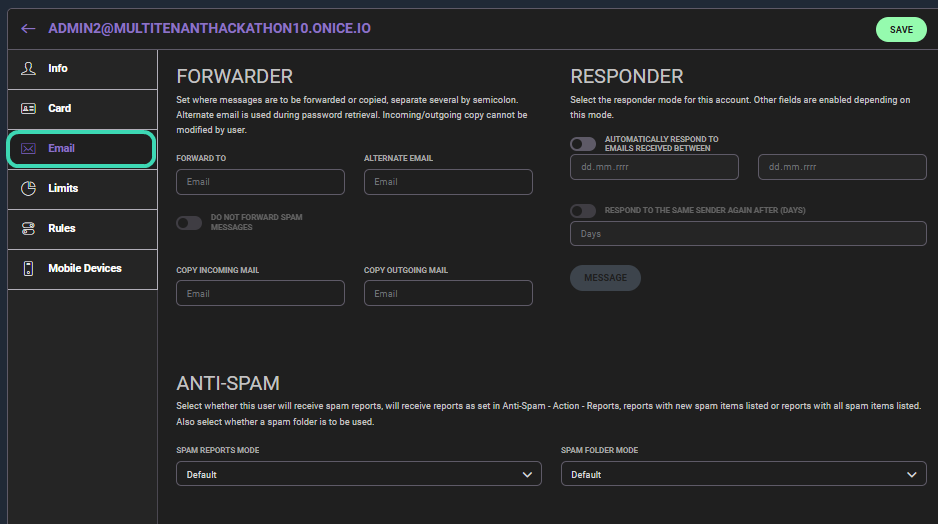Click the back arrow icon

pos(28,29)
